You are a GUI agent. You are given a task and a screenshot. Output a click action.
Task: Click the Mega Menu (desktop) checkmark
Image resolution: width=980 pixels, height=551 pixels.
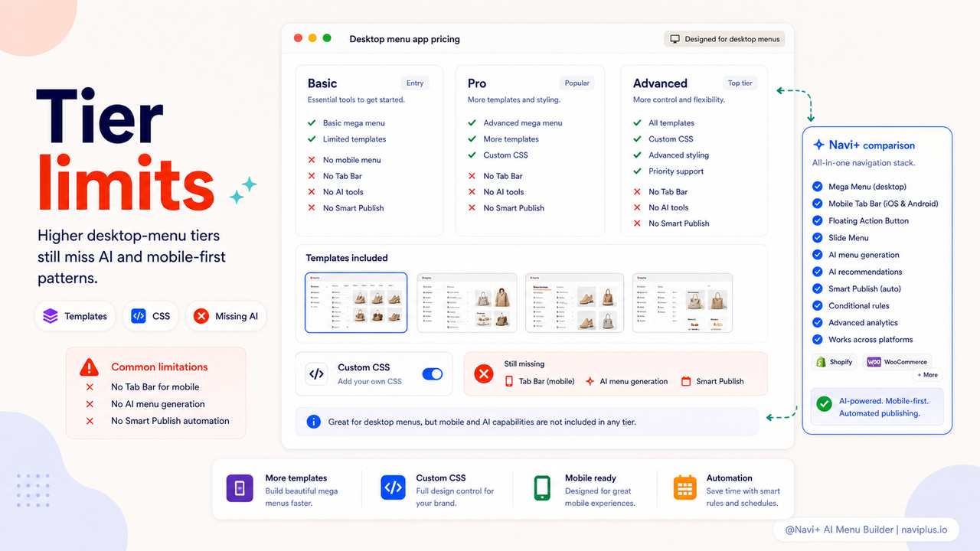(818, 187)
